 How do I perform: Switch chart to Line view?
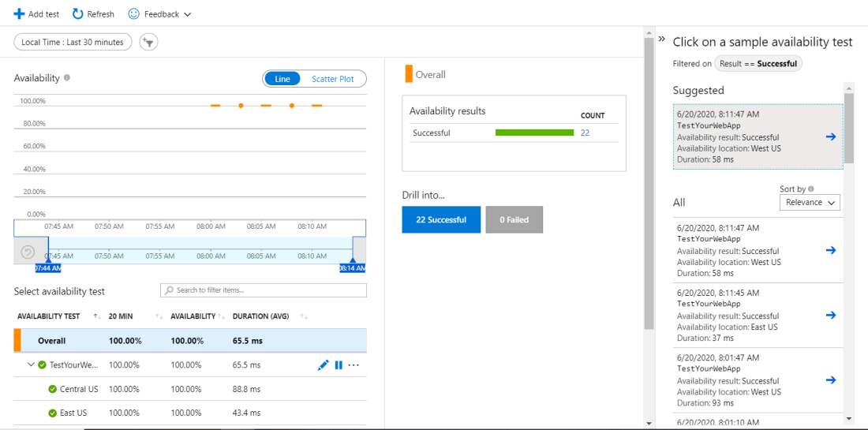tap(282, 79)
